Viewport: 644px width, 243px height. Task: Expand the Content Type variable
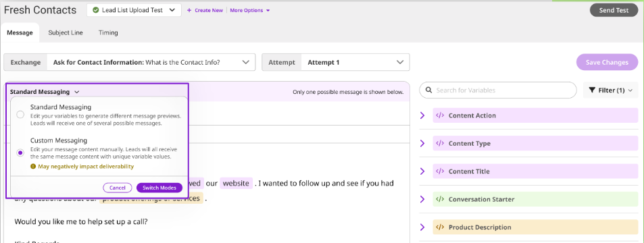(422, 143)
